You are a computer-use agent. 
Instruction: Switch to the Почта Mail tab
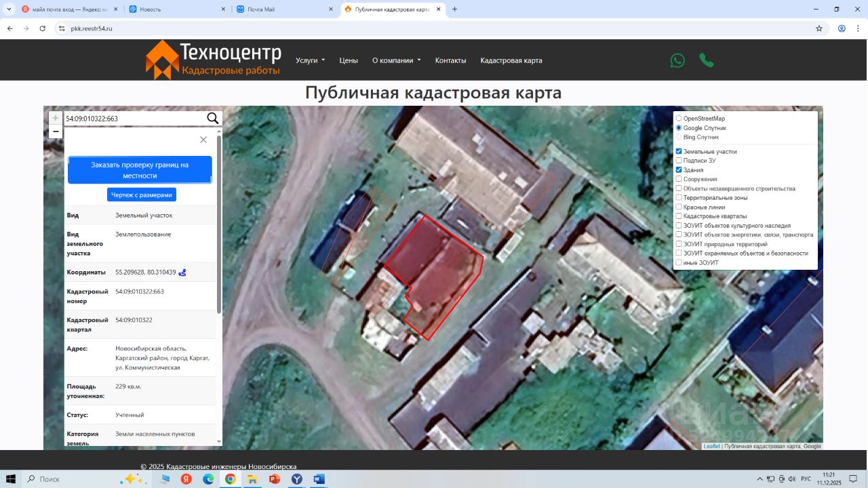[285, 9]
